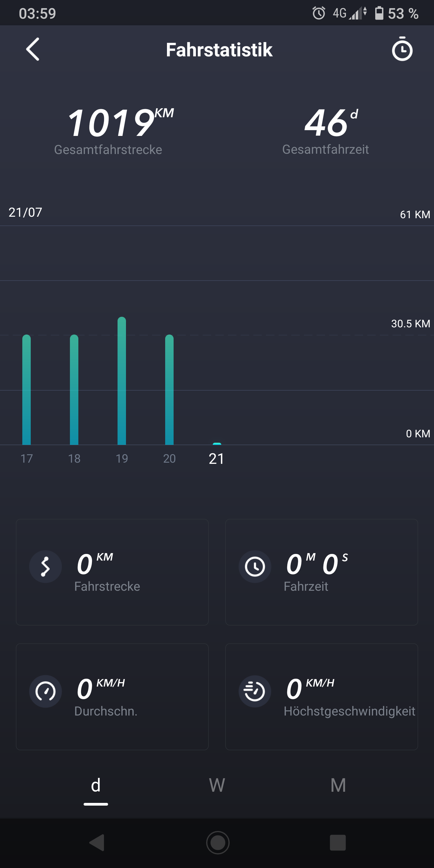Image resolution: width=434 pixels, height=868 pixels.
Task: Tap the Fahrstrecke route icon
Action: click(46, 567)
